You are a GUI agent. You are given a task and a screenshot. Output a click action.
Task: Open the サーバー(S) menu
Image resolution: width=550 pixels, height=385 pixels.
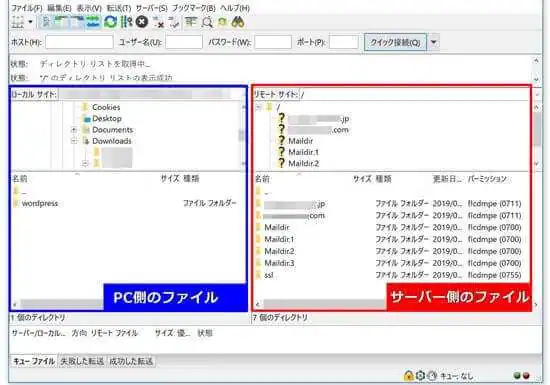click(152, 8)
